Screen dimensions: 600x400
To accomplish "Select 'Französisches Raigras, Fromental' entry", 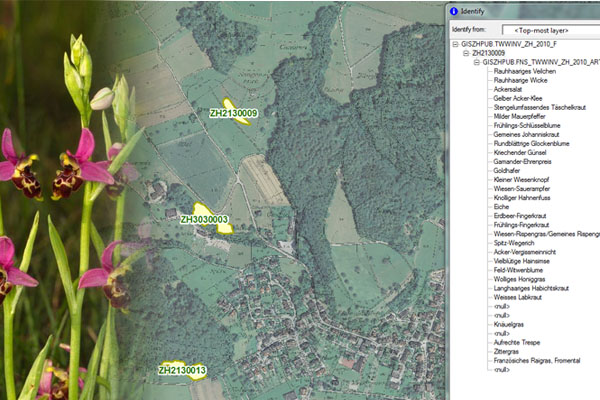I will (540, 361).
